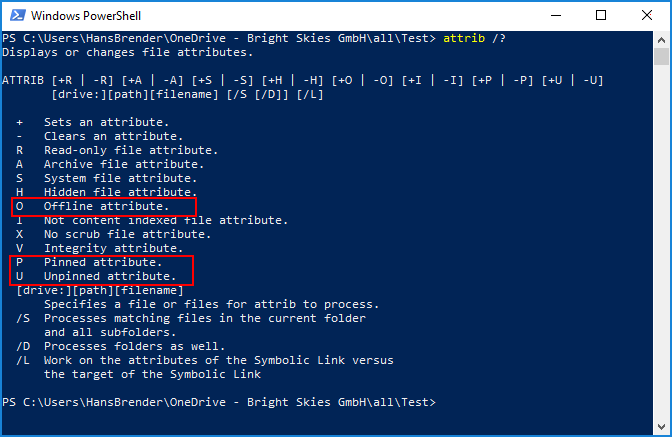Maximize the Windows PowerShell window
Screen dimensions: 672x437
tap(600, 16)
